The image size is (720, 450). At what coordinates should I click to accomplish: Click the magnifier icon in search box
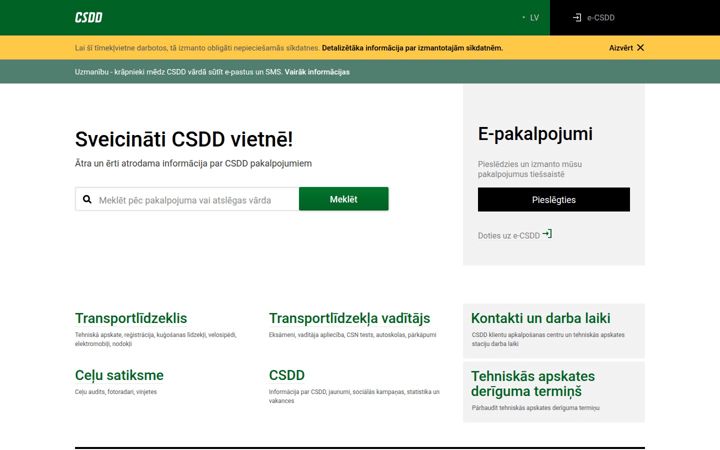pos(87,199)
